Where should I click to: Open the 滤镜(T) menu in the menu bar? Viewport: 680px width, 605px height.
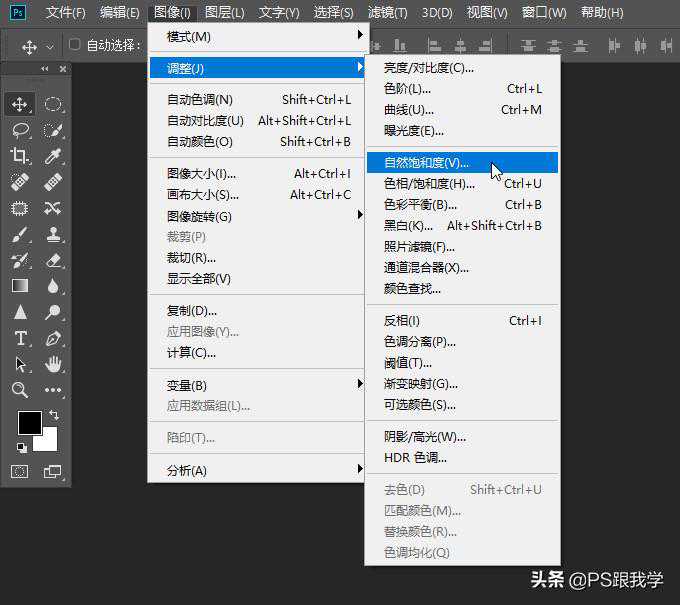pos(387,12)
